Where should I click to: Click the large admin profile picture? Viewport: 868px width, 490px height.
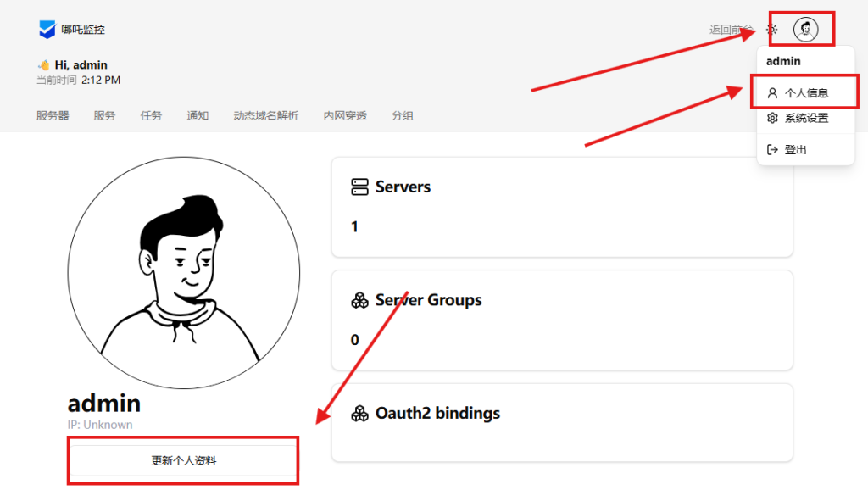coord(183,273)
